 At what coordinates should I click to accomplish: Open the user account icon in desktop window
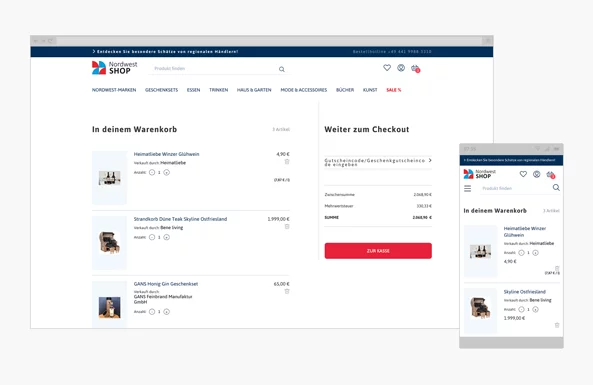(x=401, y=68)
